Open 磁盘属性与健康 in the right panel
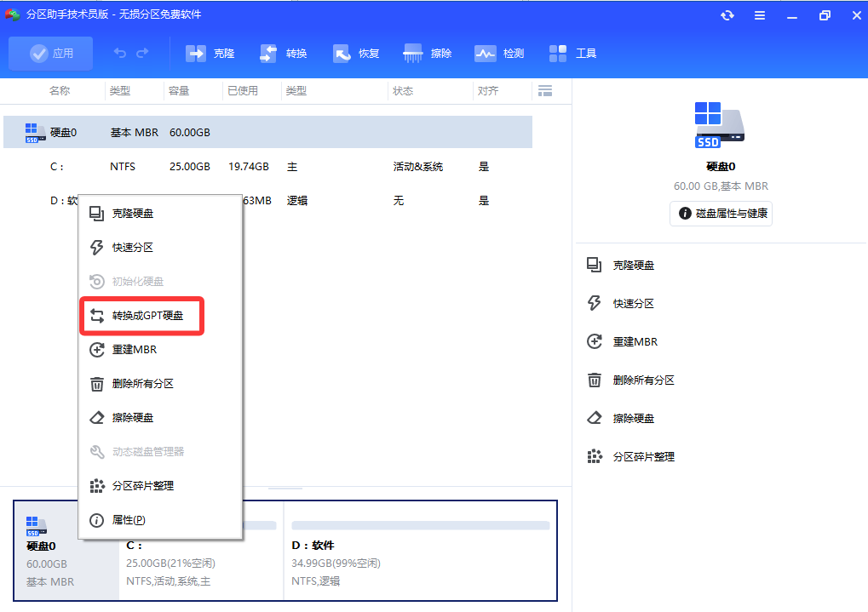Viewport: 868px width, 612px height. [720, 213]
